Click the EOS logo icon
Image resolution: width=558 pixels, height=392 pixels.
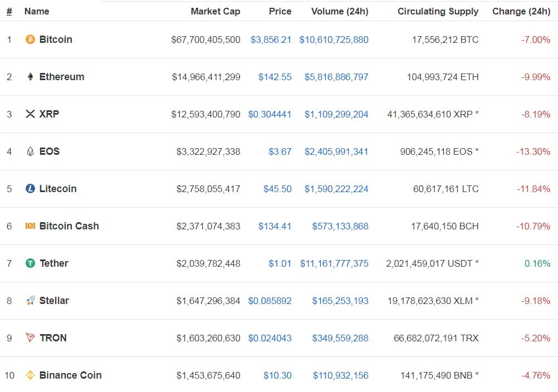(30, 151)
